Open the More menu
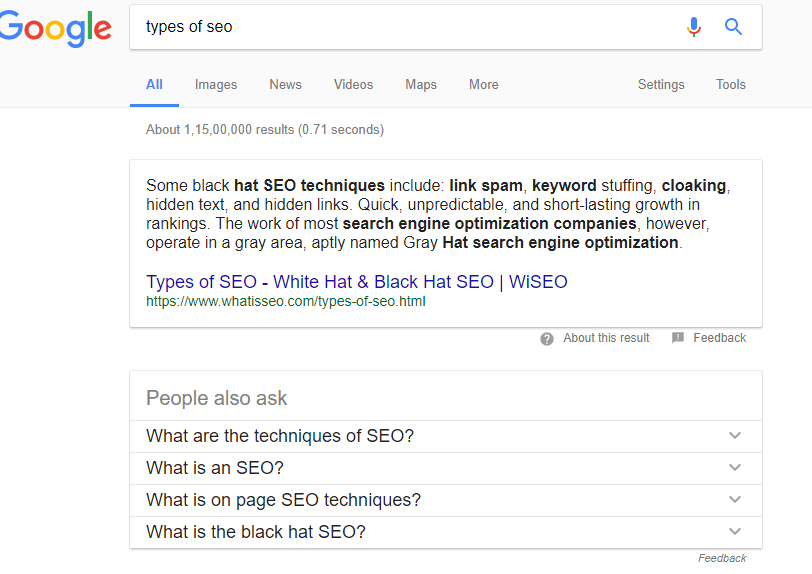This screenshot has height=574, width=812. coord(484,84)
